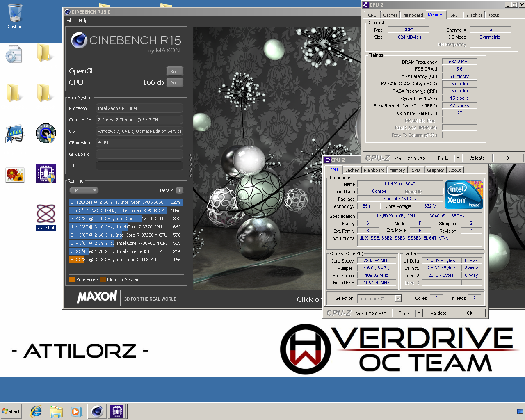Select the Xeon X5650 ranking entry

pos(126,202)
